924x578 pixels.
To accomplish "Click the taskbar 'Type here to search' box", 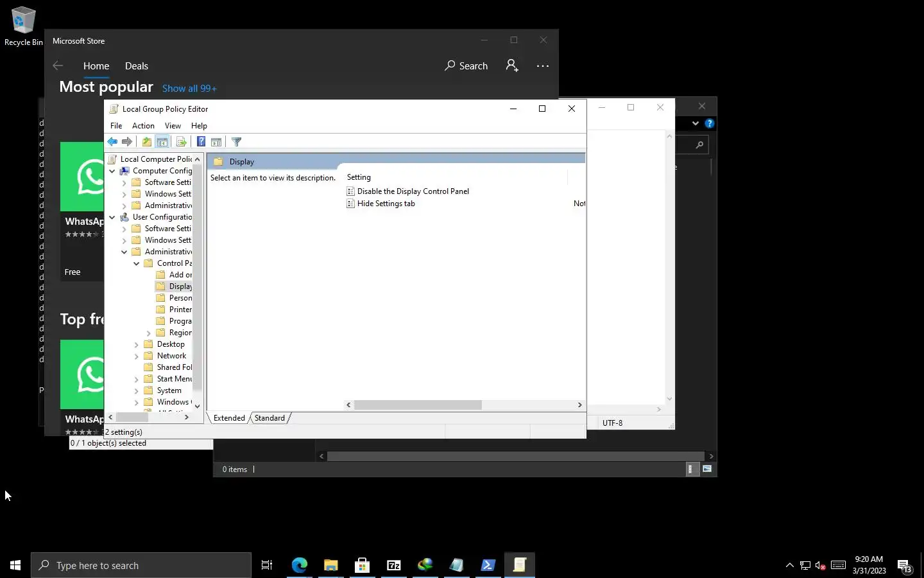I will click(141, 565).
